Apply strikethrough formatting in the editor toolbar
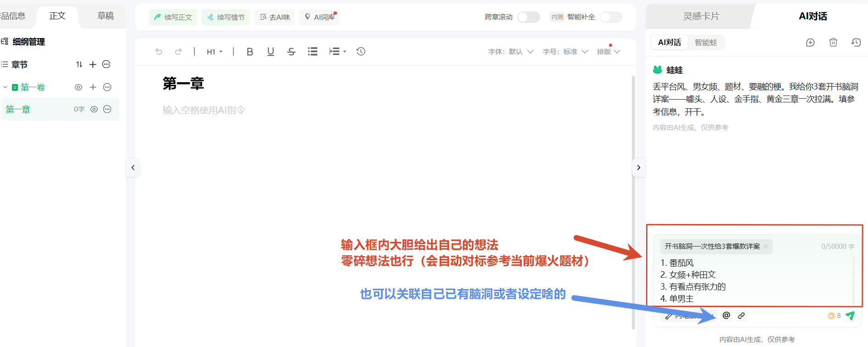This screenshot has height=347, width=868. 291,51
